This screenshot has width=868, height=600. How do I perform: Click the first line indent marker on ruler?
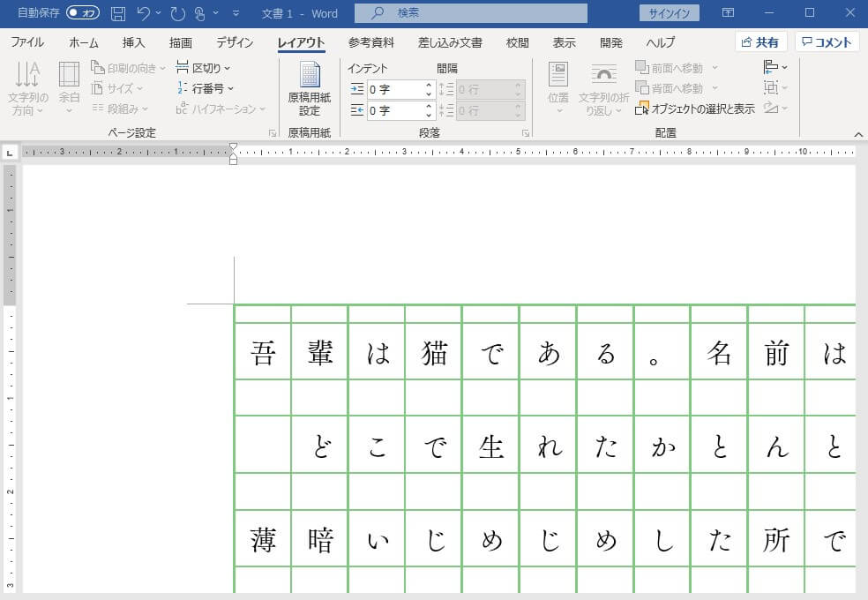click(233, 146)
